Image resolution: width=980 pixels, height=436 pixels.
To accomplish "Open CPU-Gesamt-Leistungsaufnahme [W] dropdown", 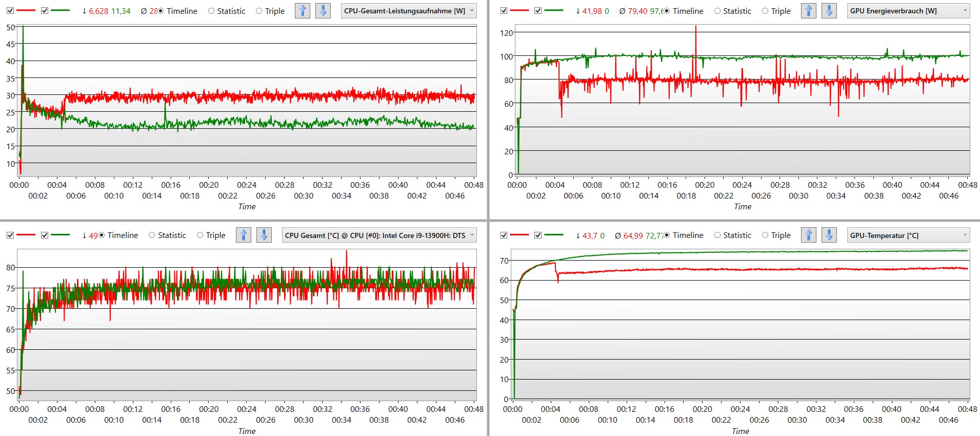I will tap(409, 11).
